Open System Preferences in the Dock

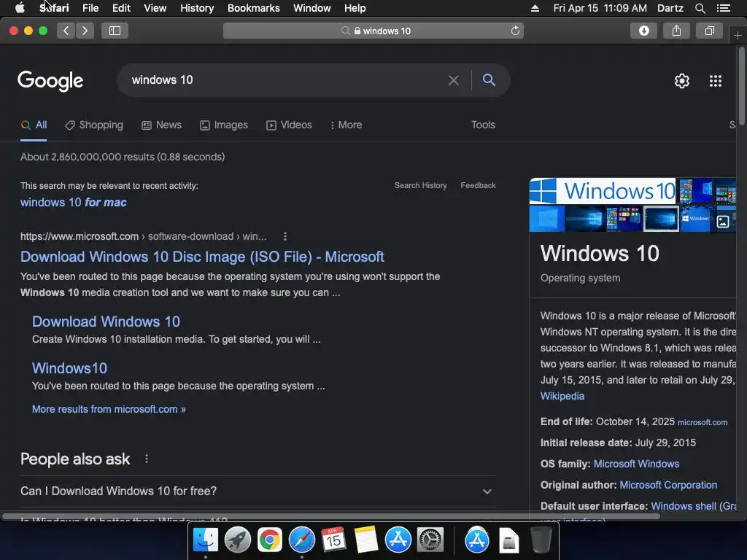pyautogui.click(x=430, y=540)
